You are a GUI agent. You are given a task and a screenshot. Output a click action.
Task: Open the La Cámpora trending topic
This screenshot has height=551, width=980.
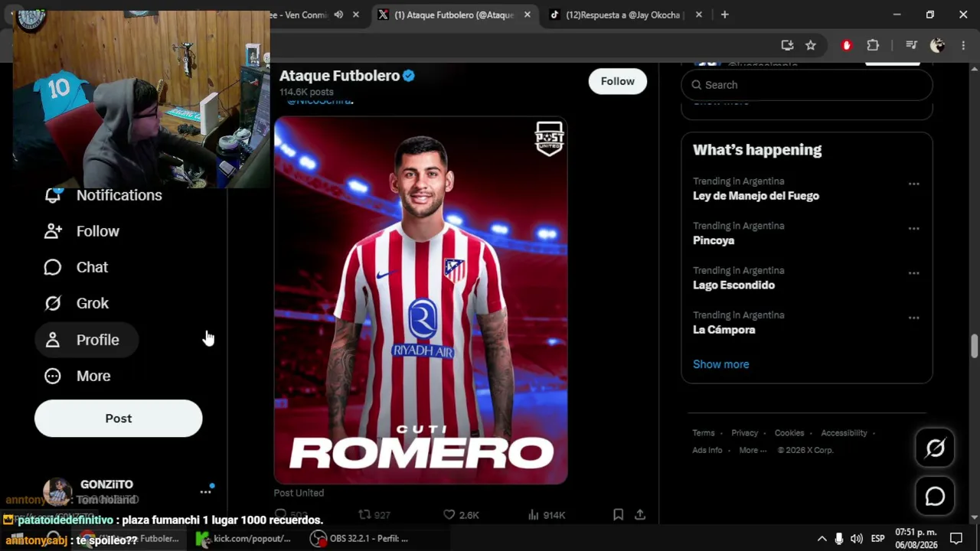pos(724,330)
